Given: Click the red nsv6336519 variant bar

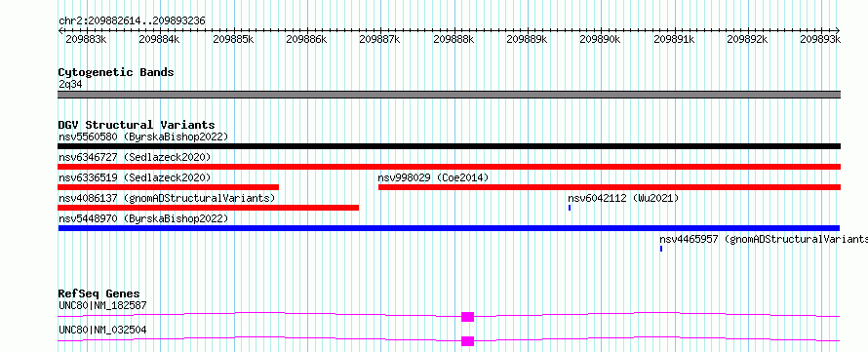Looking at the screenshot, I should 169,187.
